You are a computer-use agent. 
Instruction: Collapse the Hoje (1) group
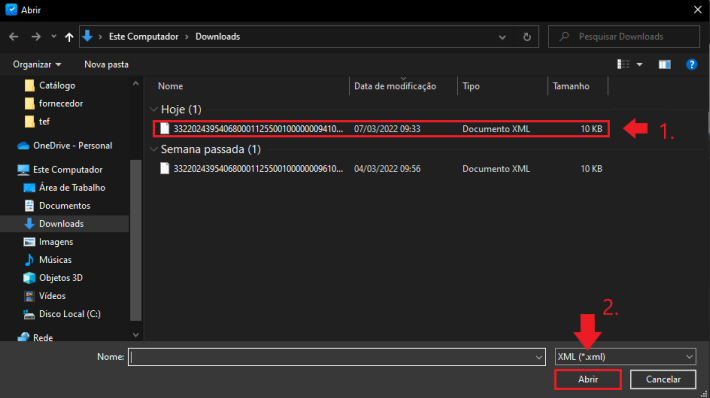point(154,109)
